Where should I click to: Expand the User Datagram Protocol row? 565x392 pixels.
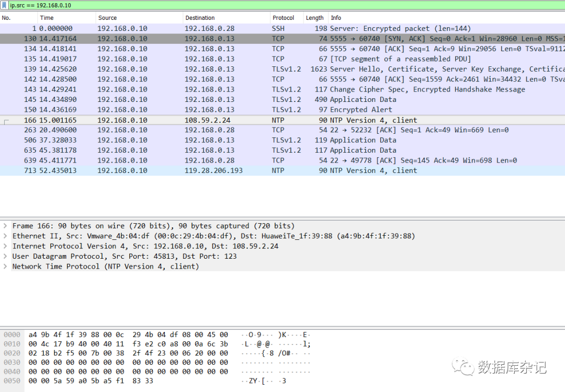coord(5,256)
